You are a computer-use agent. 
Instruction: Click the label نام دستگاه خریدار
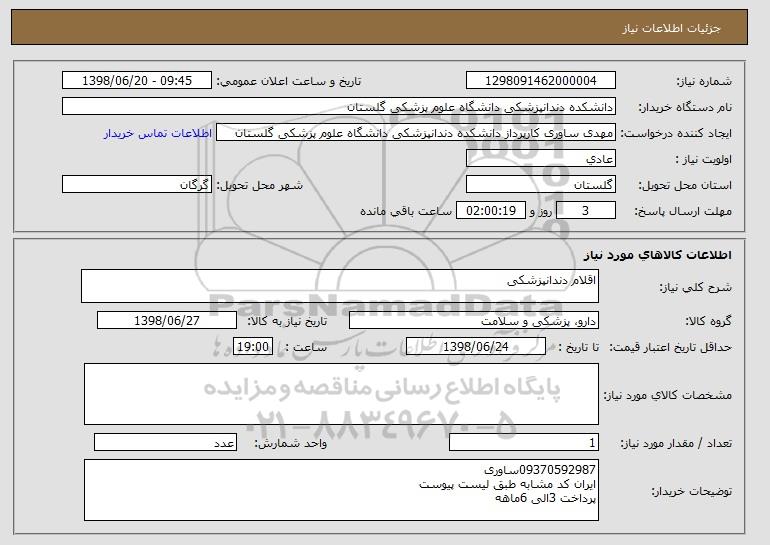685,107
